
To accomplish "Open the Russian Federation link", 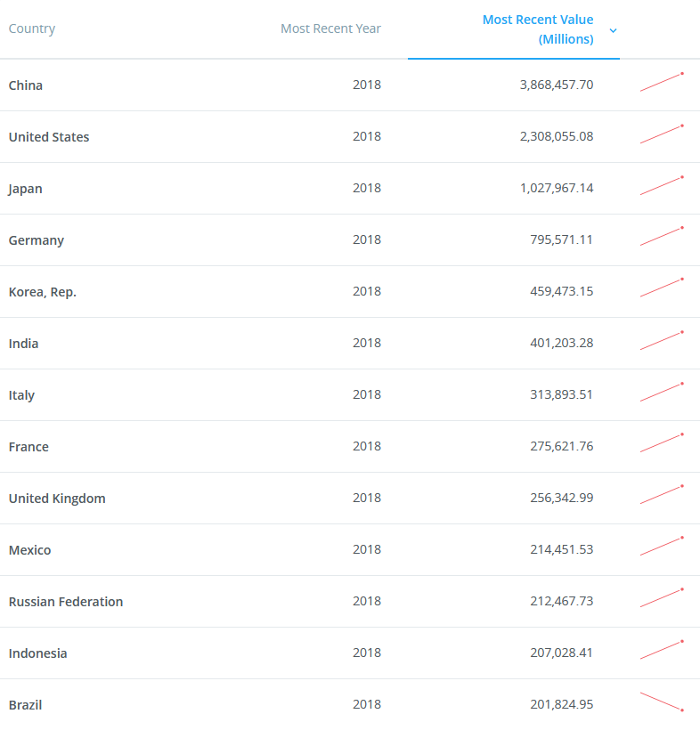I will [66, 602].
